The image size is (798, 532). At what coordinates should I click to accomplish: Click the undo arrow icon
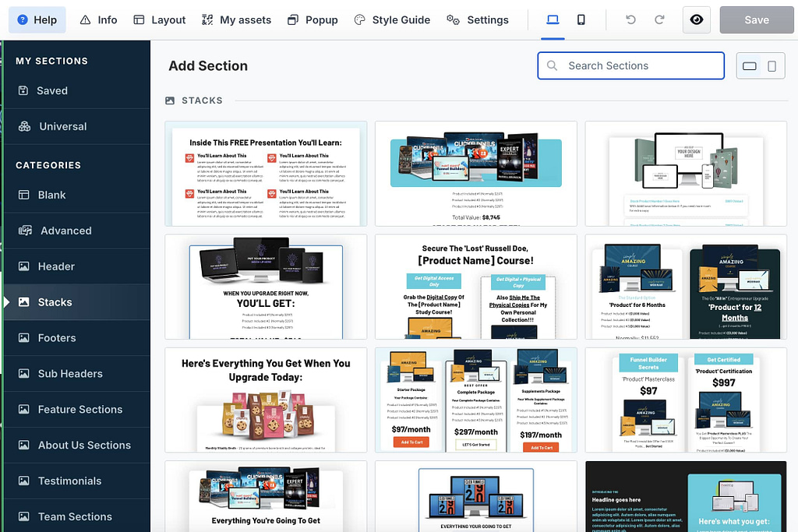click(x=630, y=19)
